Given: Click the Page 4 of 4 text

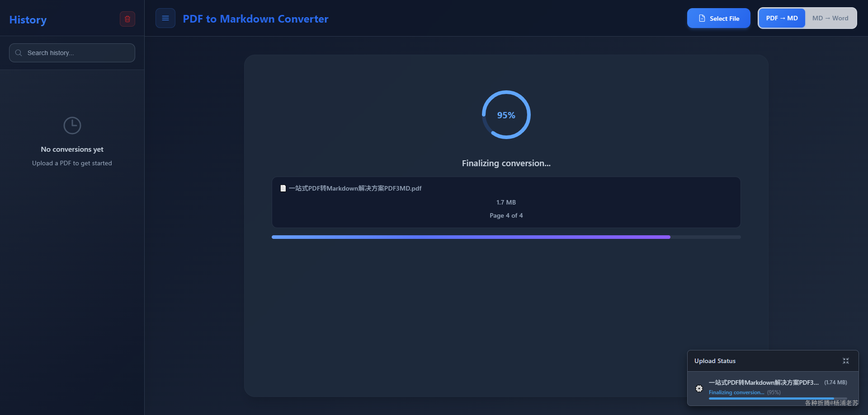Looking at the screenshot, I should point(506,215).
